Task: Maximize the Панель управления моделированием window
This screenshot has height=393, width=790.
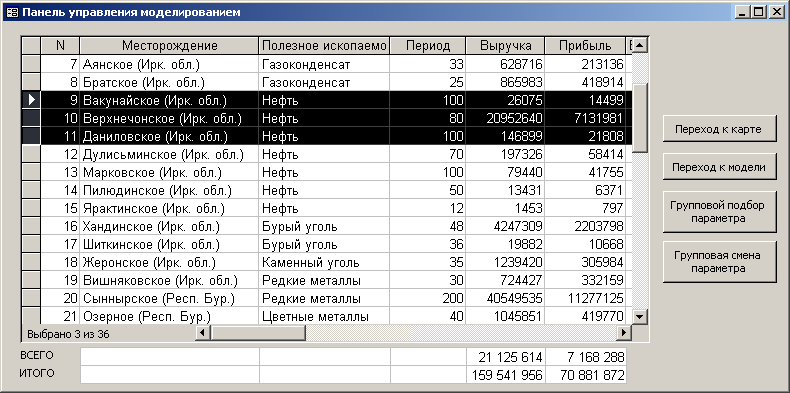Action: (759, 12)
